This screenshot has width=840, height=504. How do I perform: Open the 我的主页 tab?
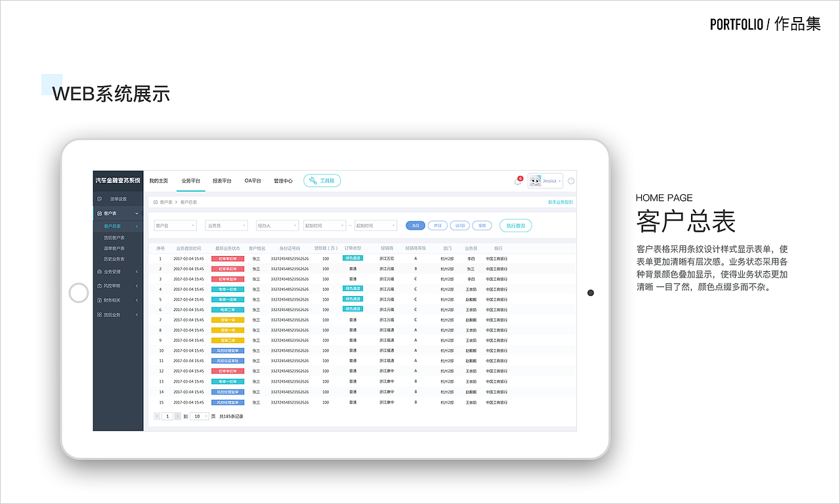[x=158, y=180]
